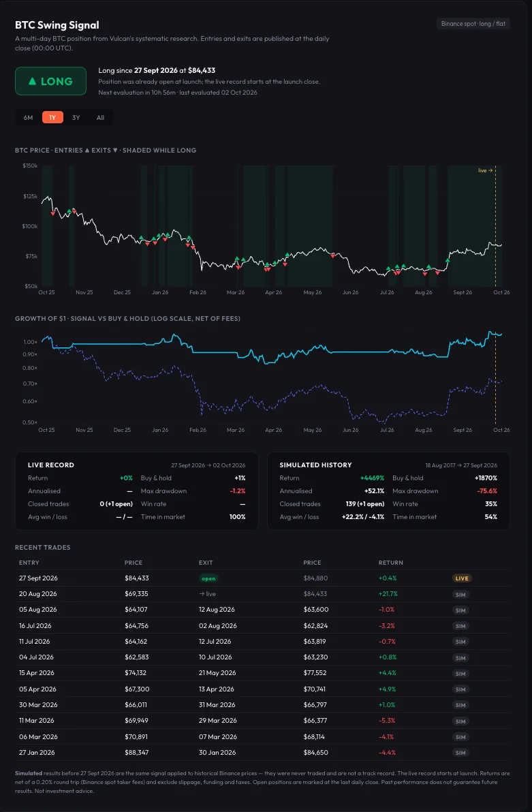Click the BTC Swing Signal heading
532x812 pixels.
coord(57,25)
